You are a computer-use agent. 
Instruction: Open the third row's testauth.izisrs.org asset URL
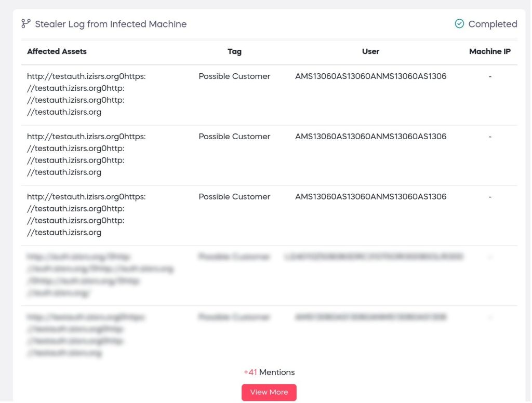86,214
